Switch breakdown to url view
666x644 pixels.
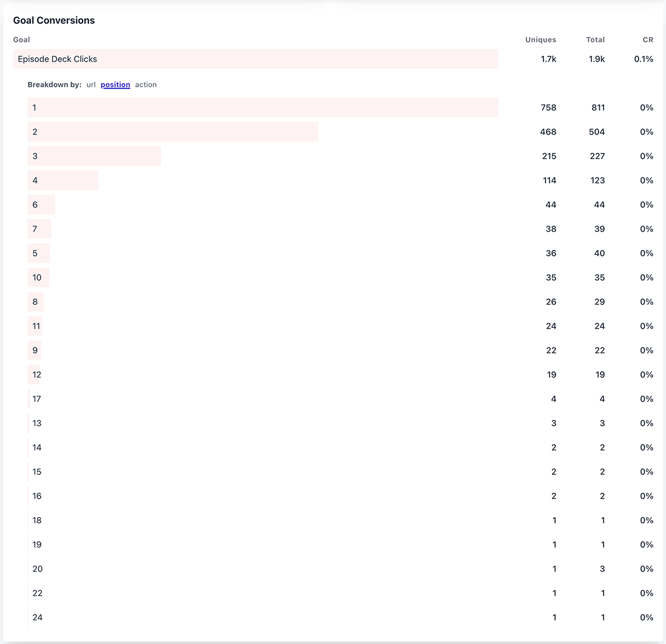91,84
